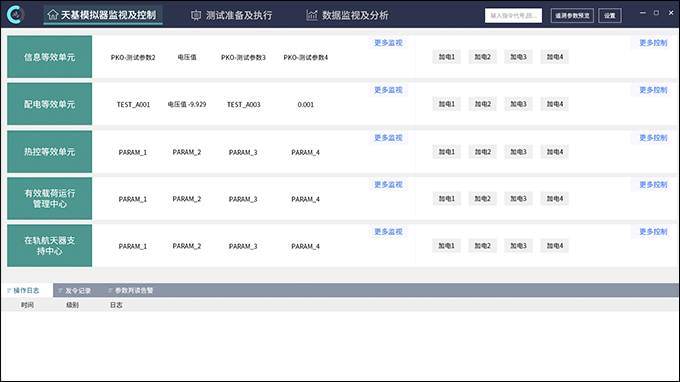Click the PKO-测试参数3 value

tap(243, 57)
